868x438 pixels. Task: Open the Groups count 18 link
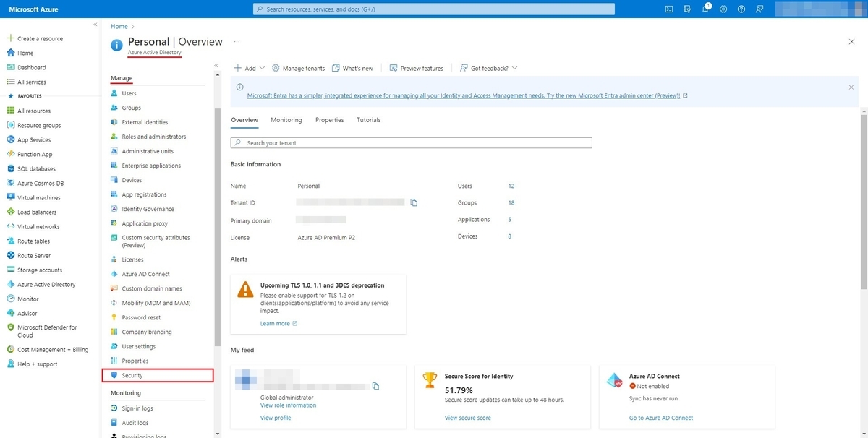point(511,202)
